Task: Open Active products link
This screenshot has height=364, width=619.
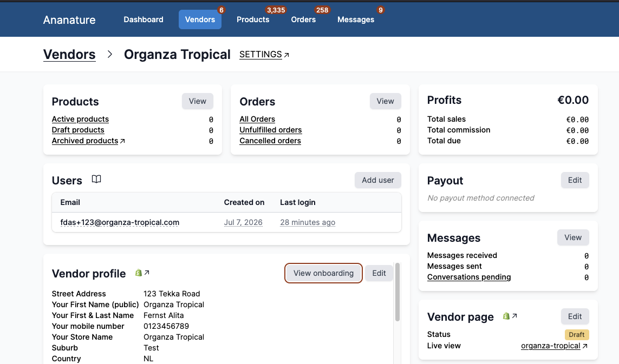Action: tap(80, 119)
